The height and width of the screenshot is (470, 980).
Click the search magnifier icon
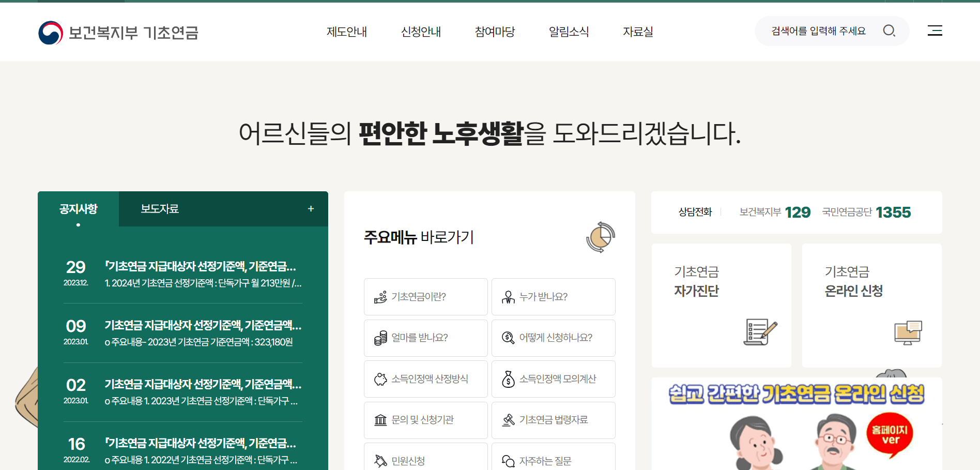[x=890, y=31]
